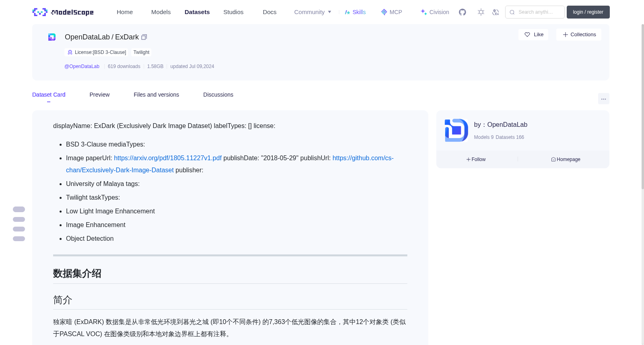Switch language with the translate icon
Viewport: 644px width, 345px height.
[x=495, y=12]
